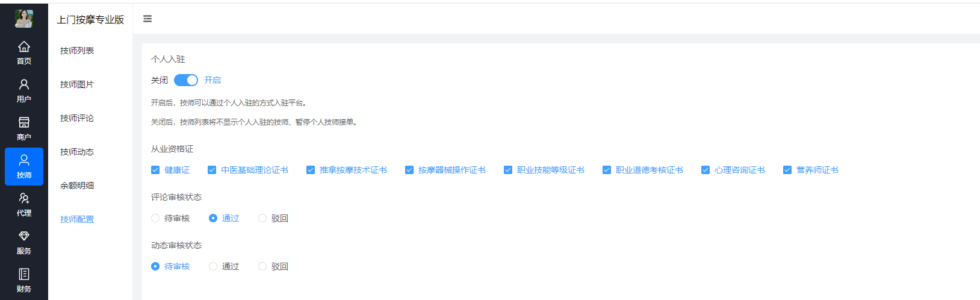Collapse the side menu with hamburger icon
The width and height of the screenshot is (980, 300).
tap(147, 19)
